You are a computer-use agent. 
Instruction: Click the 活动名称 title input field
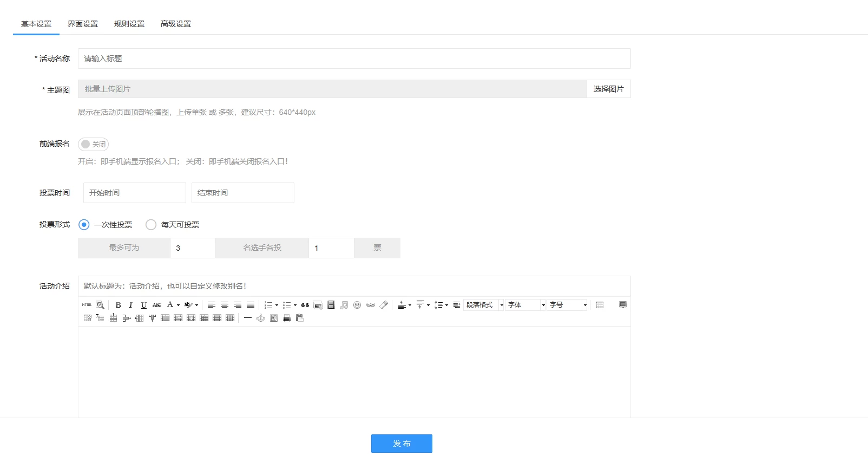click(354, 58)
